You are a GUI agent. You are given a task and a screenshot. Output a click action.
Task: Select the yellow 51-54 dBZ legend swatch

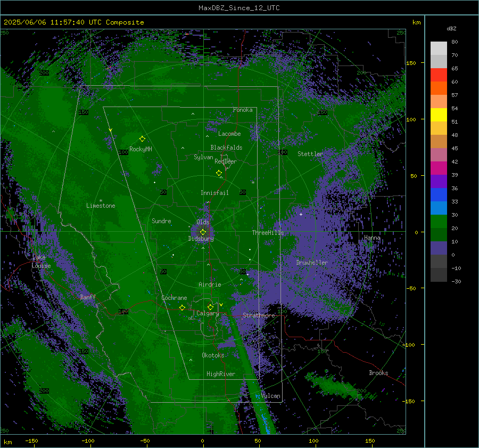(x=439, y=115)
